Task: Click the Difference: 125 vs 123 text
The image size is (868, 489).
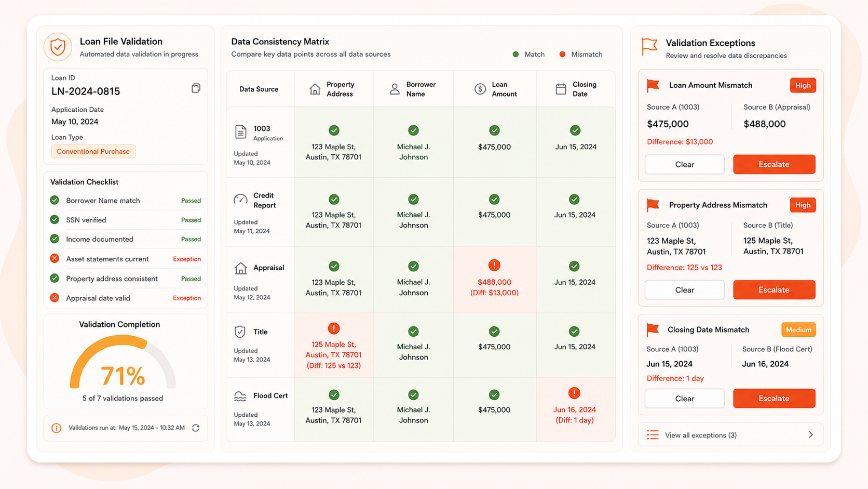Action: click(684, 268)
